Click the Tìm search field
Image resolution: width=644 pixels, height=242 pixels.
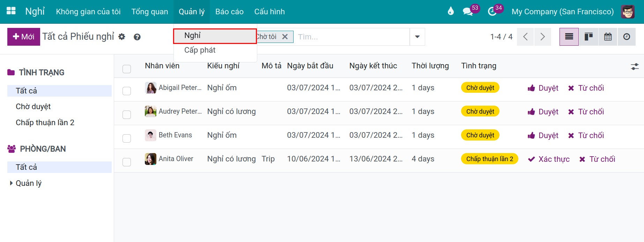[x=352, y=37]
